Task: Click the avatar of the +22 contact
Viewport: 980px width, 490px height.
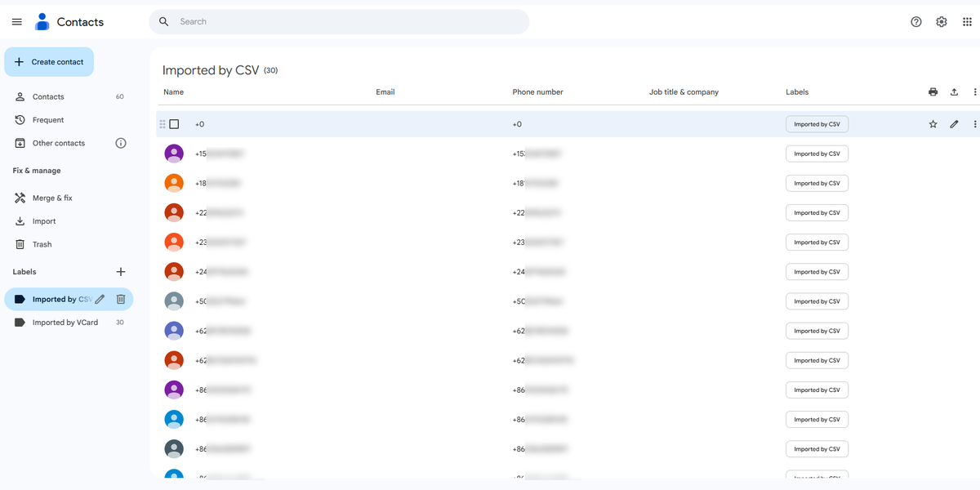Action: [174, 212]
